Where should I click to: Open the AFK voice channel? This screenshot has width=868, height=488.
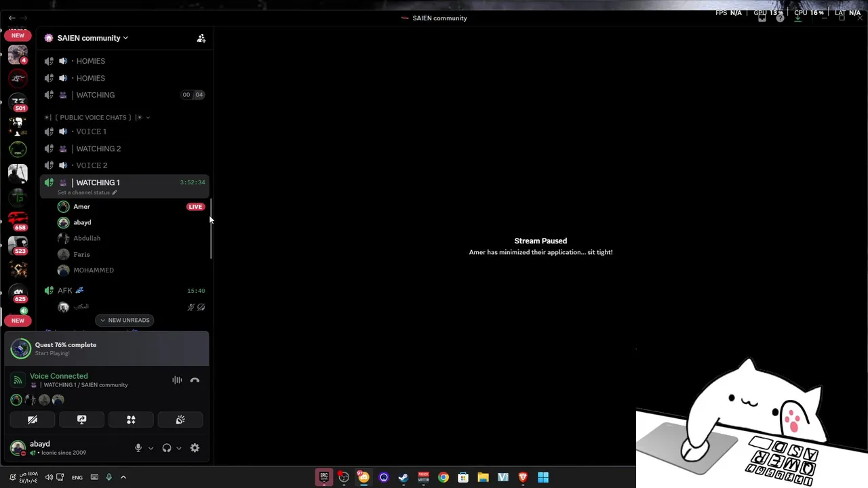[124, 290]
